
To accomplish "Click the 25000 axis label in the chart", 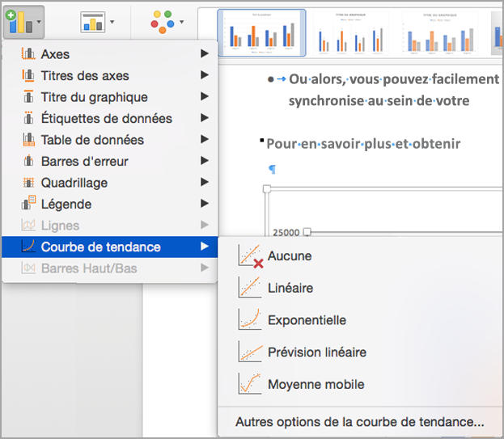I will tap(286, 232).
